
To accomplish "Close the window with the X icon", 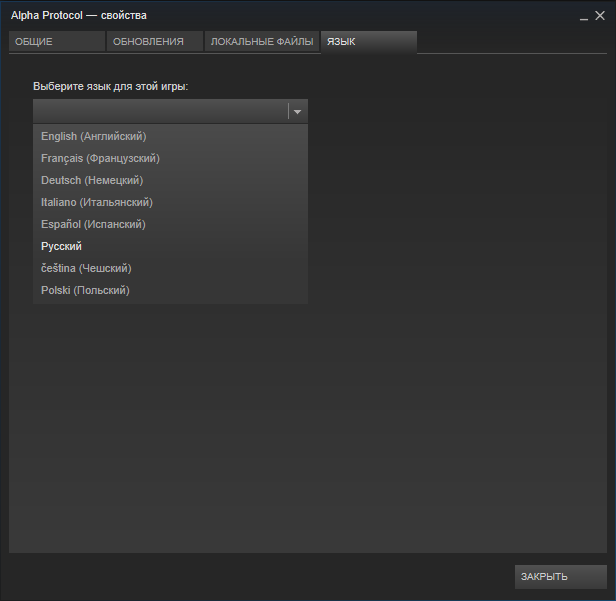I will (x=600, y=15).
